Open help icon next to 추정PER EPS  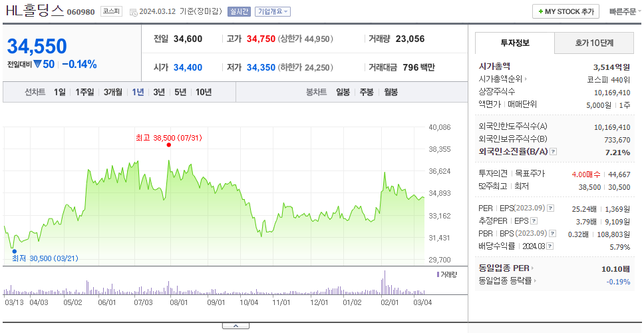[534, 221]
